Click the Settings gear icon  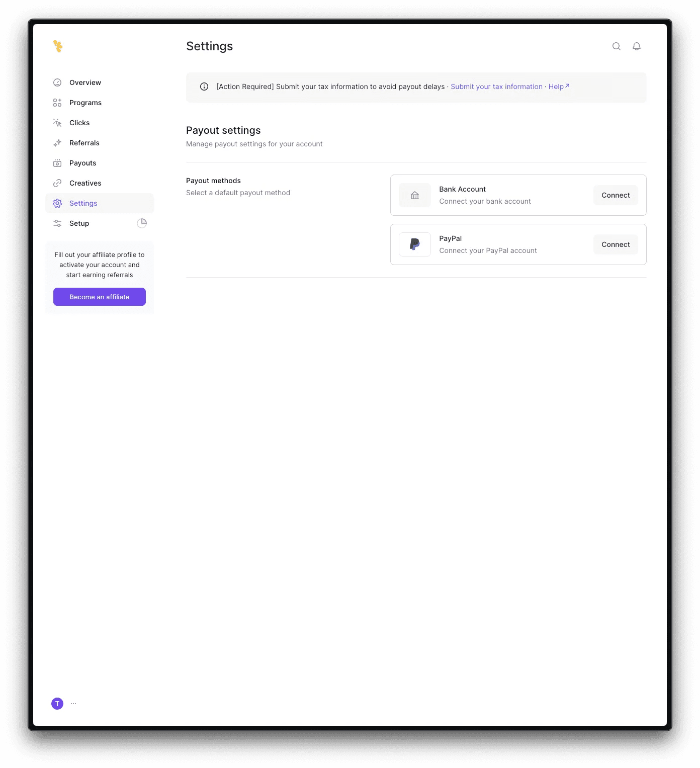57,203
